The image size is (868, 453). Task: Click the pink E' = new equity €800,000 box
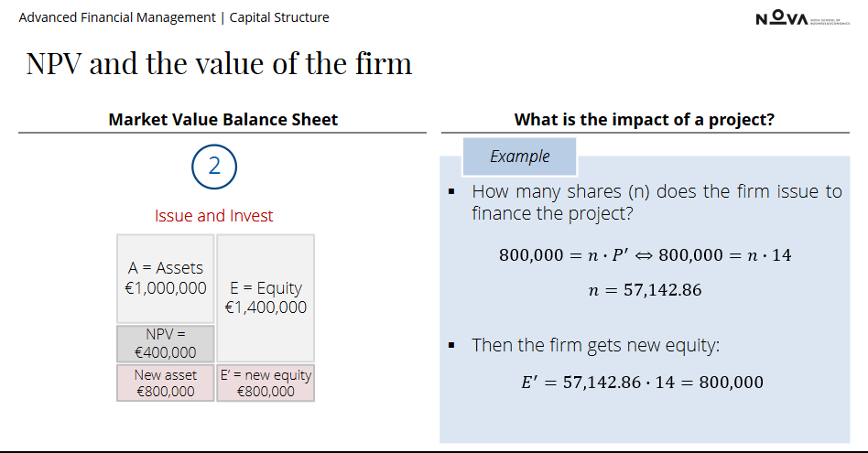pos(266,383)
